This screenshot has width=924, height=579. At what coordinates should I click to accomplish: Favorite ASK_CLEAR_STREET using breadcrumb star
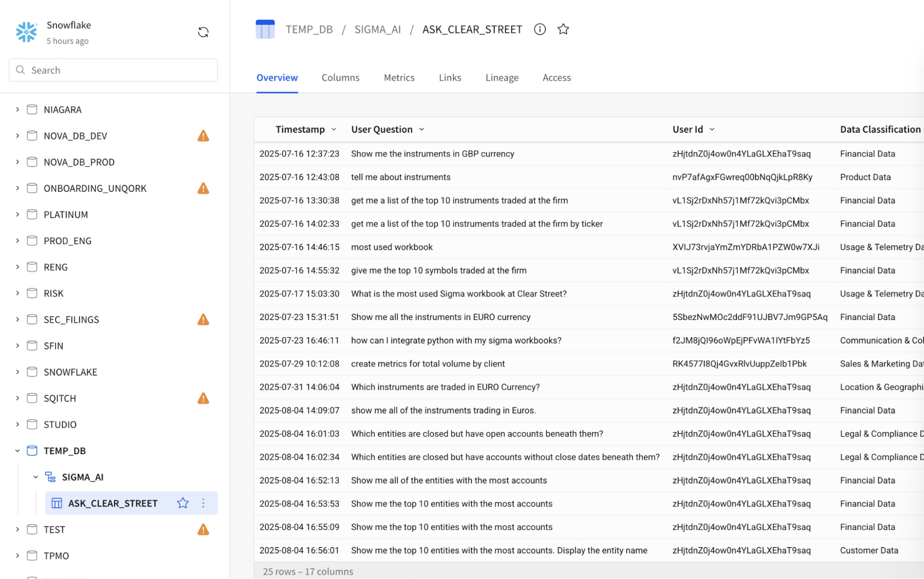[563, 29]
